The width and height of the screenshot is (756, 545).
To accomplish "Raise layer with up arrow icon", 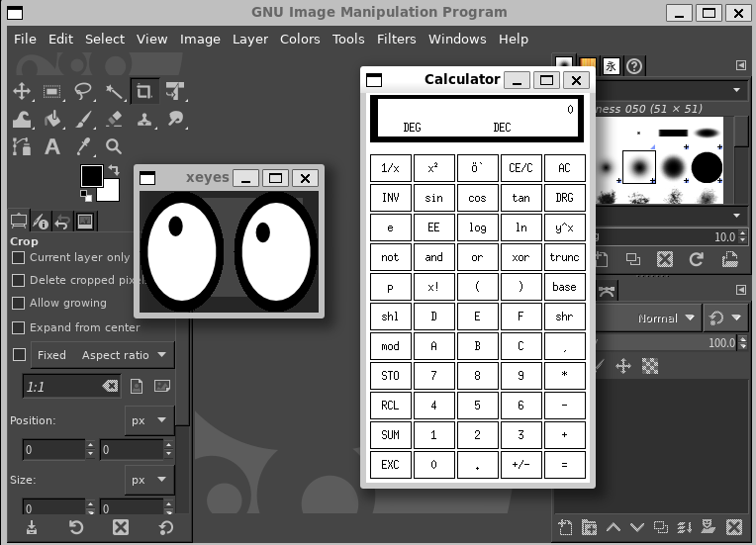I will pyautogui.click(x=614, y=527).
